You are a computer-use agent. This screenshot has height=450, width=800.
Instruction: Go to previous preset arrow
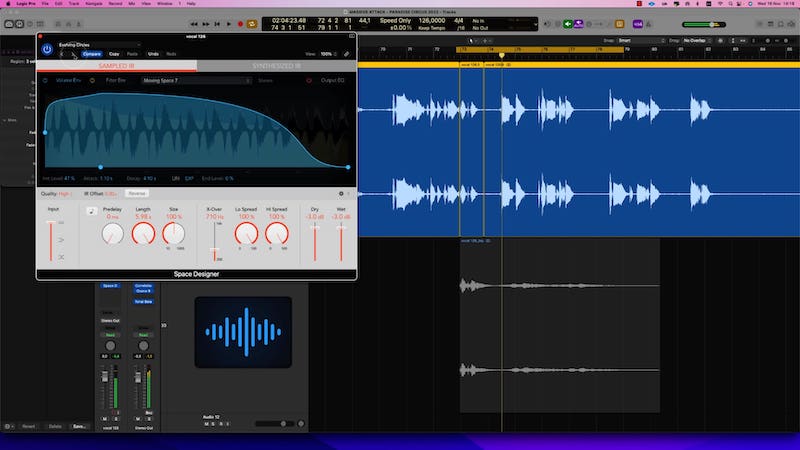coord(62,54)
